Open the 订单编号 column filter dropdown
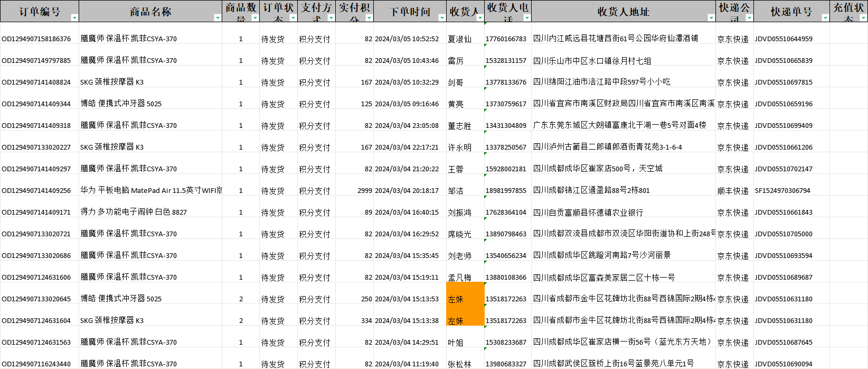The image size is (868, 369). pos(74,18)
